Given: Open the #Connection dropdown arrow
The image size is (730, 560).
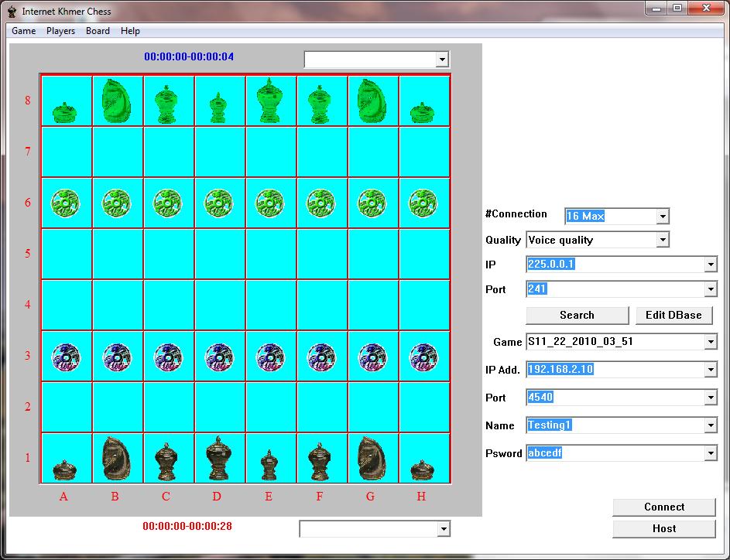Looking at the screenshot, I should [663, 217].
